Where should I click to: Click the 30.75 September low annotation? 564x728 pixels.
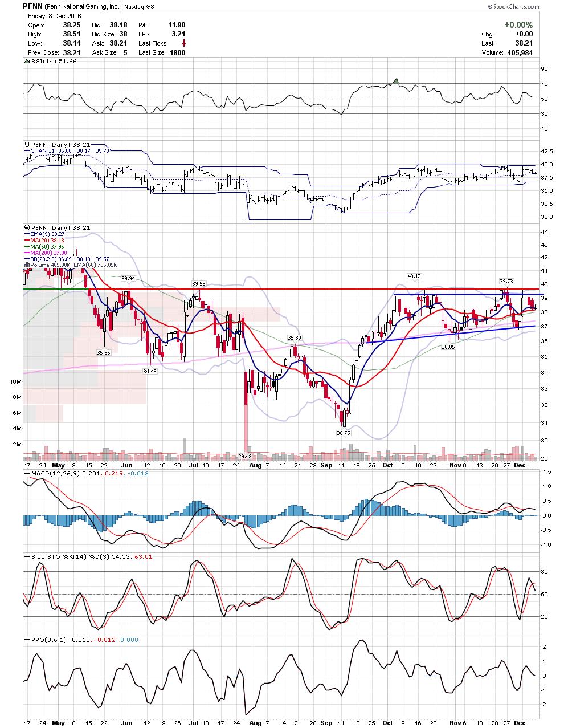[343, 433]
